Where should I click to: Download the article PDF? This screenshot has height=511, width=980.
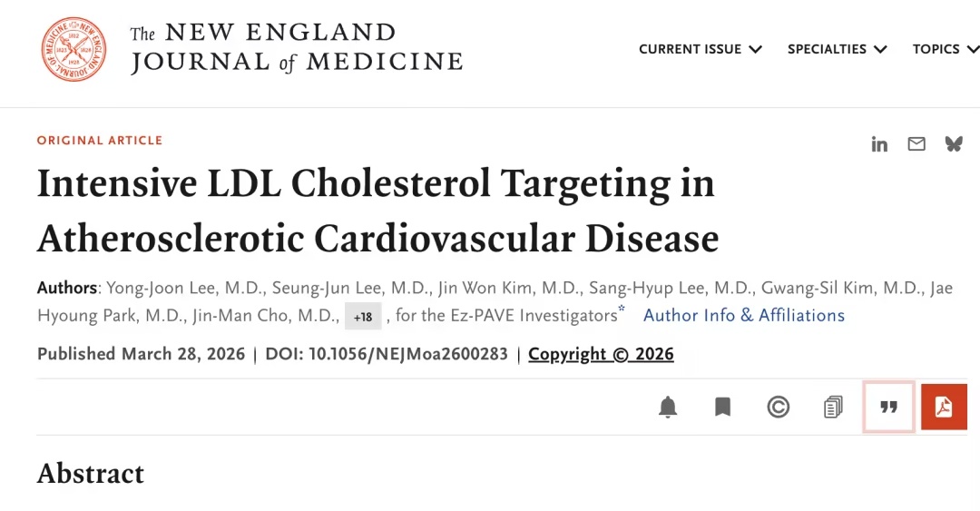pyautogui.click(x=944, y=408)
